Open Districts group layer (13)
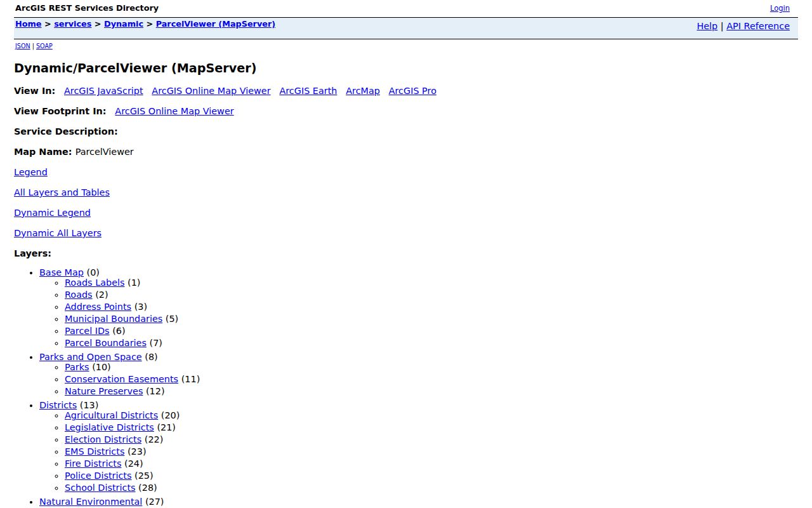This screenshot has width=812, height=508. click(58, 405)
